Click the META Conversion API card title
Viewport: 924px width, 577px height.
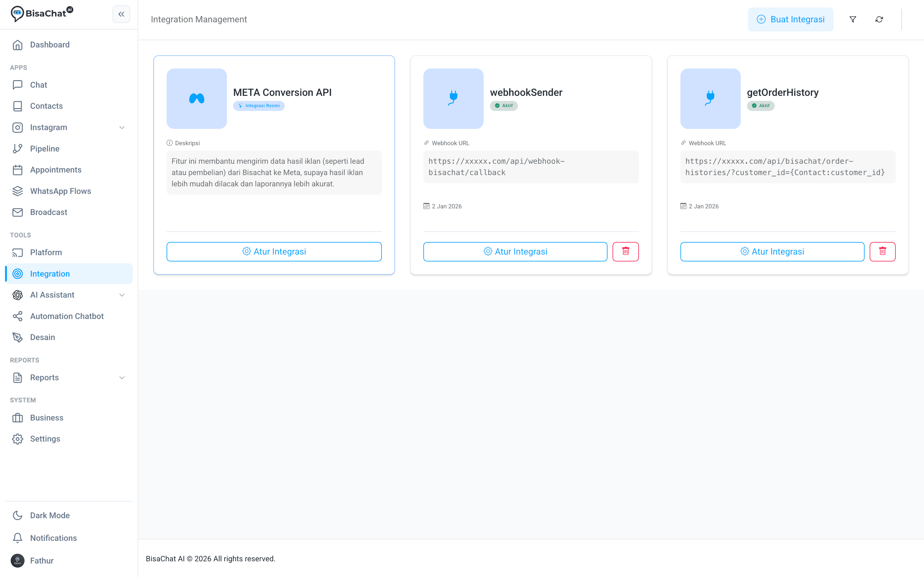pyautogui.click(x=283, y=92)
